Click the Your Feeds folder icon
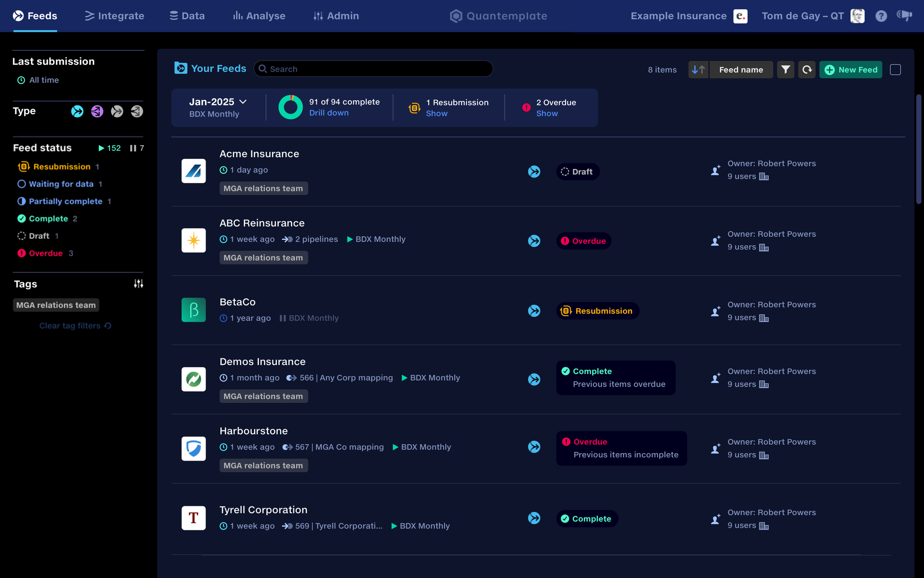This screenshot has height=578, width=924. click(181, 68)
